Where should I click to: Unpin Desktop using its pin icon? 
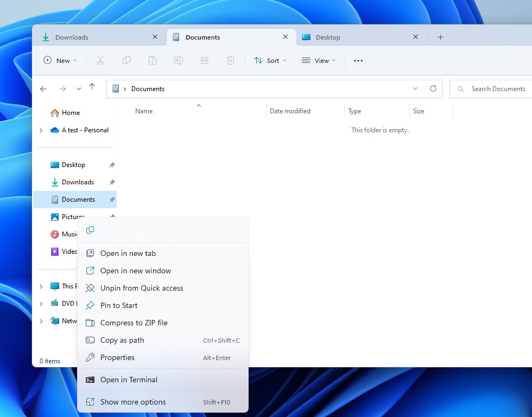[112, 165]
